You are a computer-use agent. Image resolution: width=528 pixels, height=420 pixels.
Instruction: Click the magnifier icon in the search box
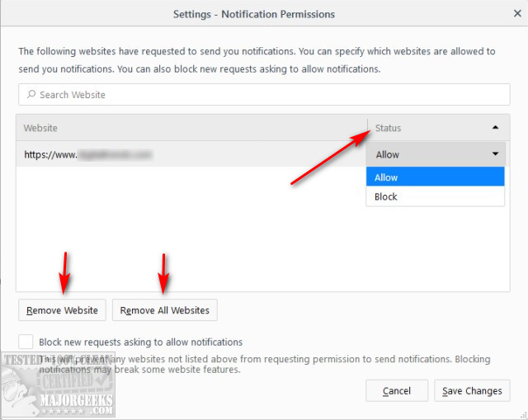(31, 95)
